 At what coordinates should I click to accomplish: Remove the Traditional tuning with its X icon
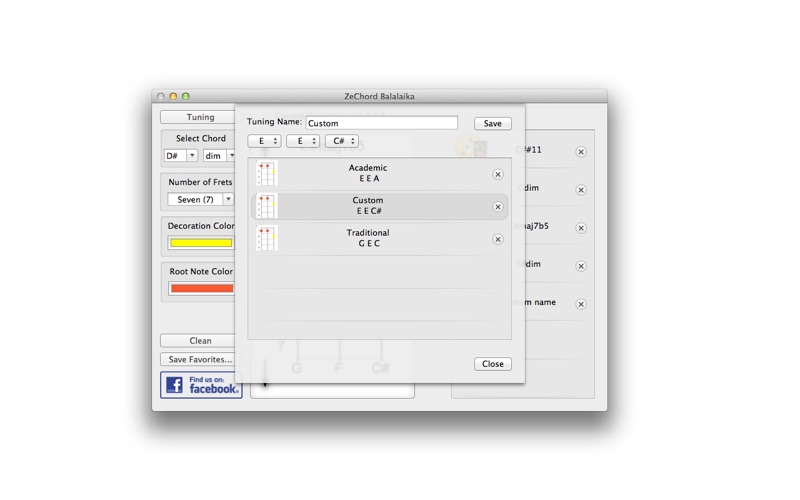point(498,239)
